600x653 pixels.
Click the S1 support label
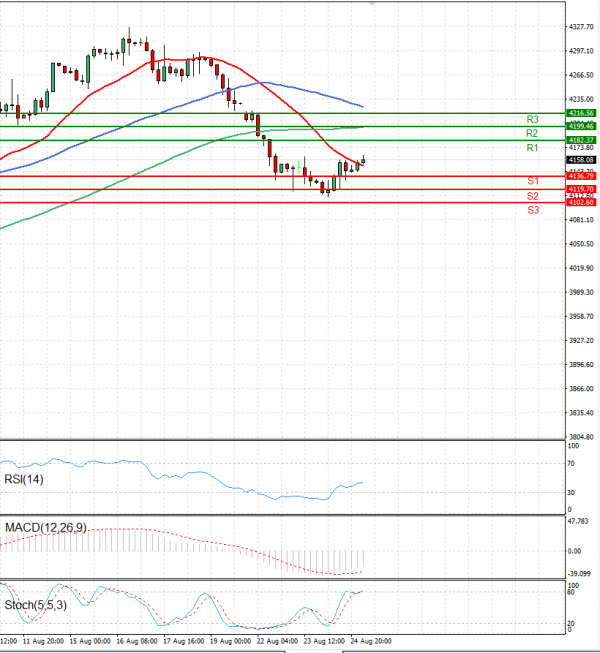pyautogui.click(x=533, y=181)
